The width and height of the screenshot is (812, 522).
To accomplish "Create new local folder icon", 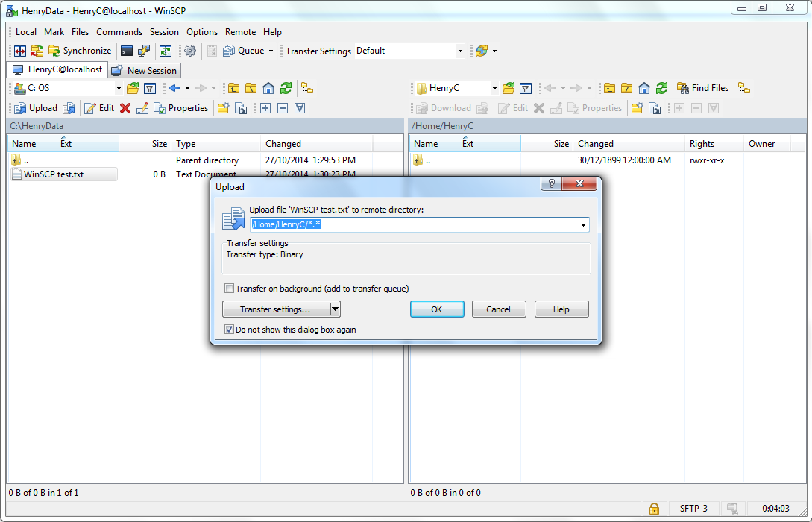I will pyautogui.click(x=223, y=108).
